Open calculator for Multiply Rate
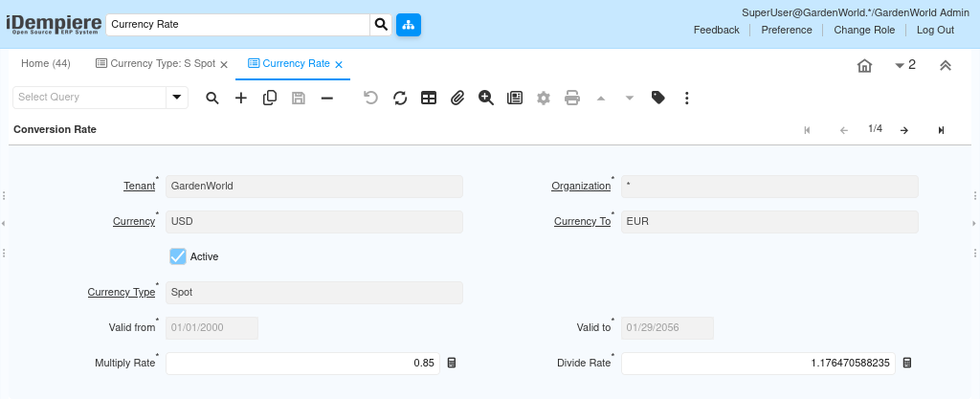This screenshot has height=399, width=980. [452, 363]
